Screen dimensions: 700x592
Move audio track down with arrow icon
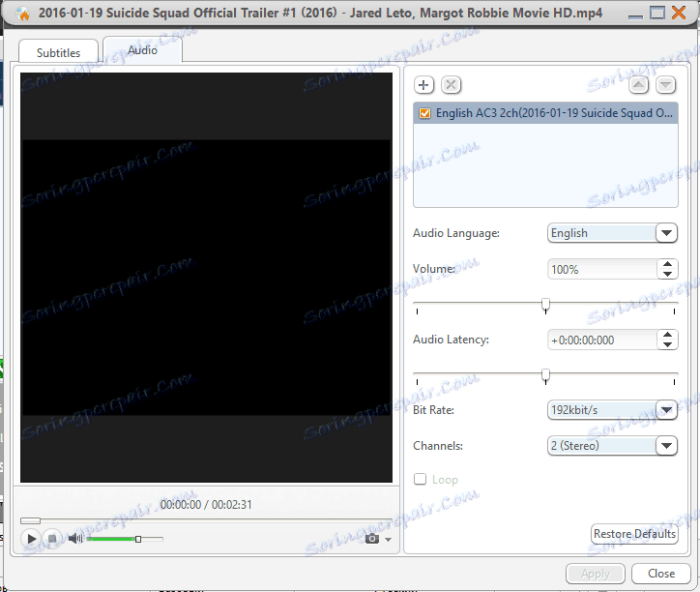665,85
